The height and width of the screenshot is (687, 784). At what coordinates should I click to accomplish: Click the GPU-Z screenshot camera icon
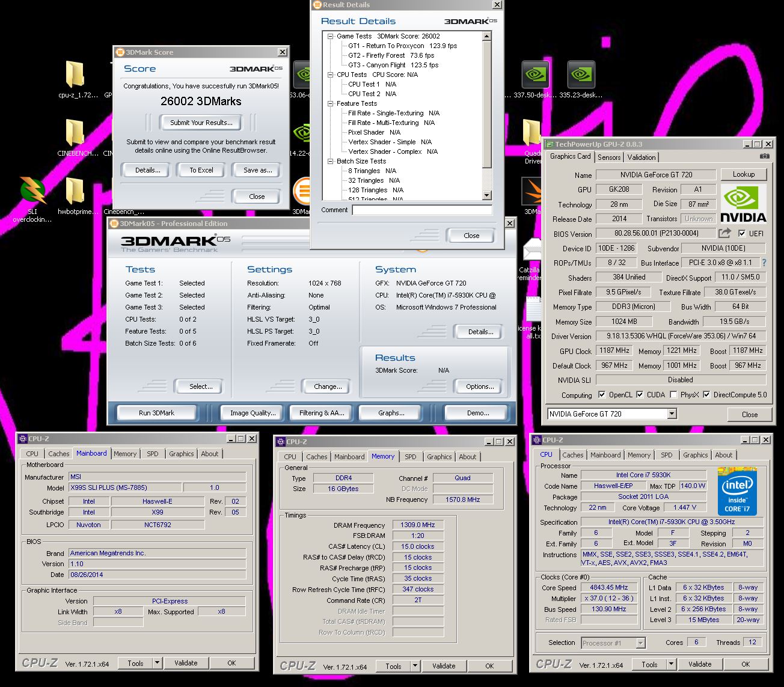(x=764, y=156)
